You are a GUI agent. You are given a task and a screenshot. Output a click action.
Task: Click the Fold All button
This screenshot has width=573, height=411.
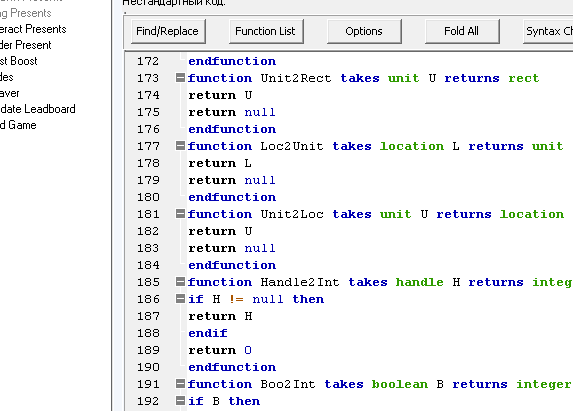(x=462, y=31)
